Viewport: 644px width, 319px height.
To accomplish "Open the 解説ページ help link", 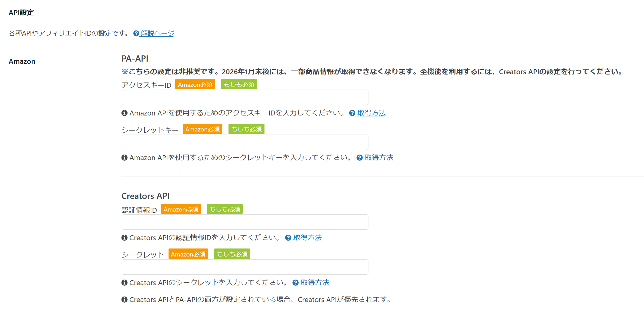I will pos(157,33).
